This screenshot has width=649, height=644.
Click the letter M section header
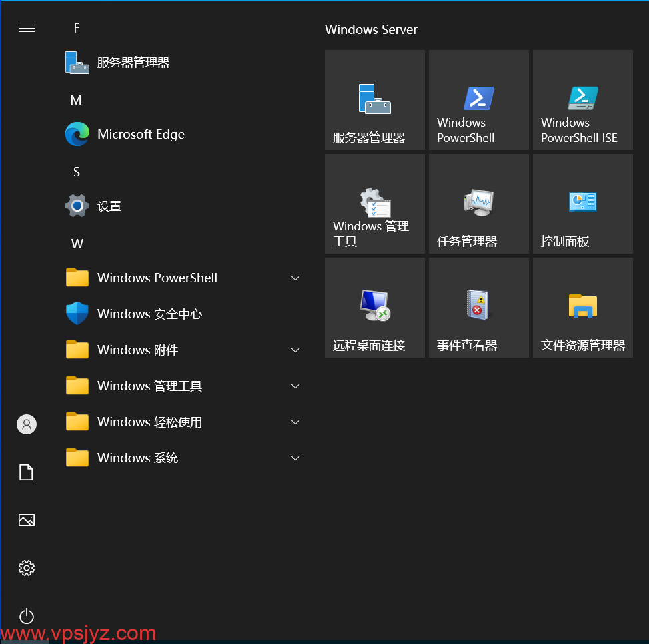76,100
